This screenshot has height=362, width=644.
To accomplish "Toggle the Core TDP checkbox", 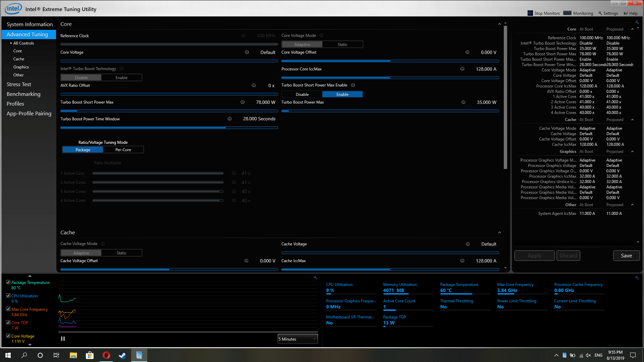I will pyautogui.click(x=8, y=322).
